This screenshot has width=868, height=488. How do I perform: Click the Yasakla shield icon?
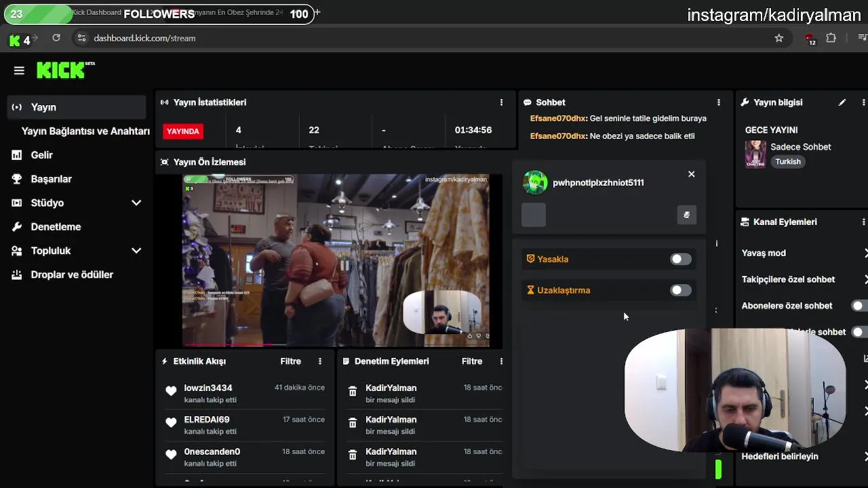531,259
